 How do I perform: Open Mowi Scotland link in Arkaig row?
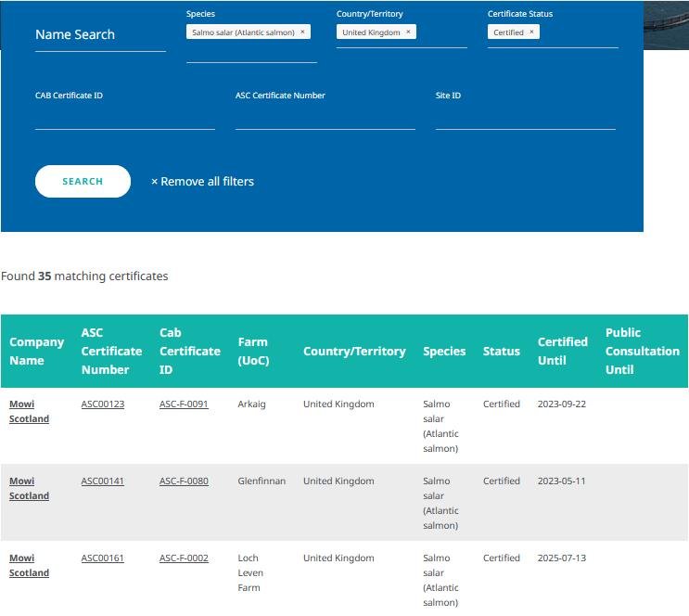click(x=29, y=412)
